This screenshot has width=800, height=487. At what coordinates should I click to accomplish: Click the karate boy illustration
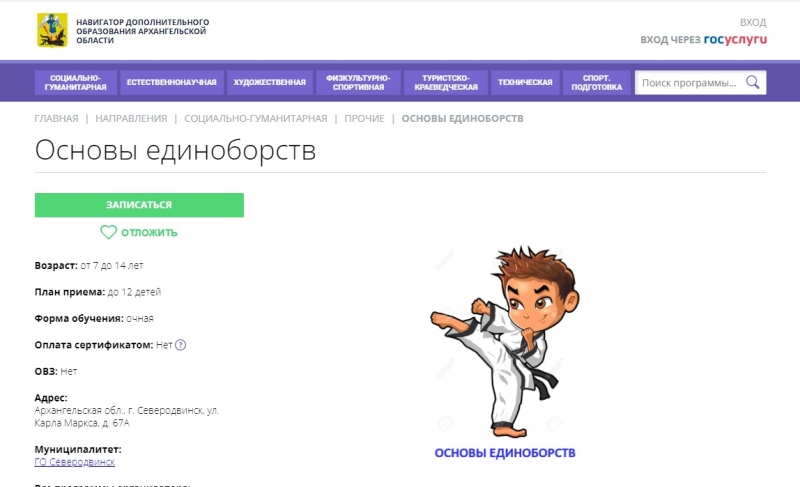coord(505,341)
